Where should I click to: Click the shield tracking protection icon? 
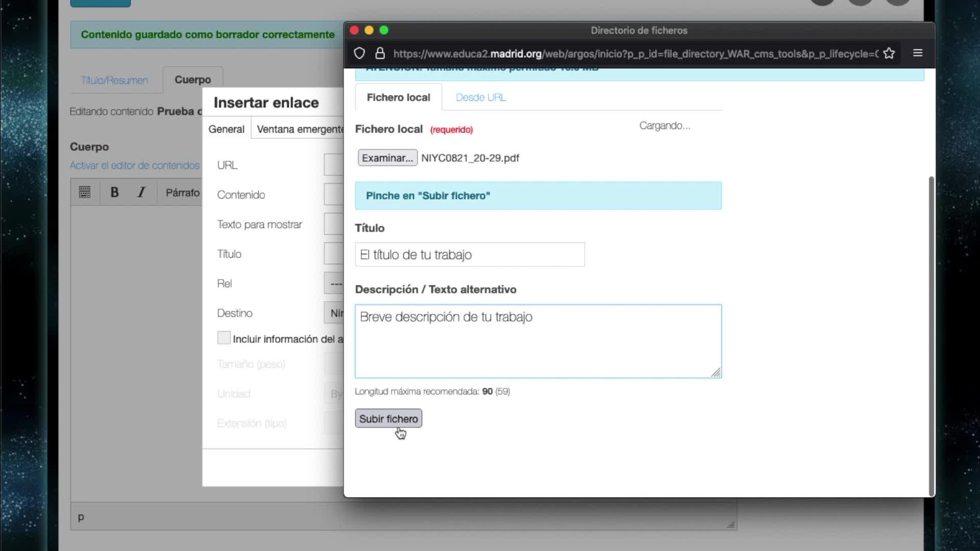click(359, 54)
